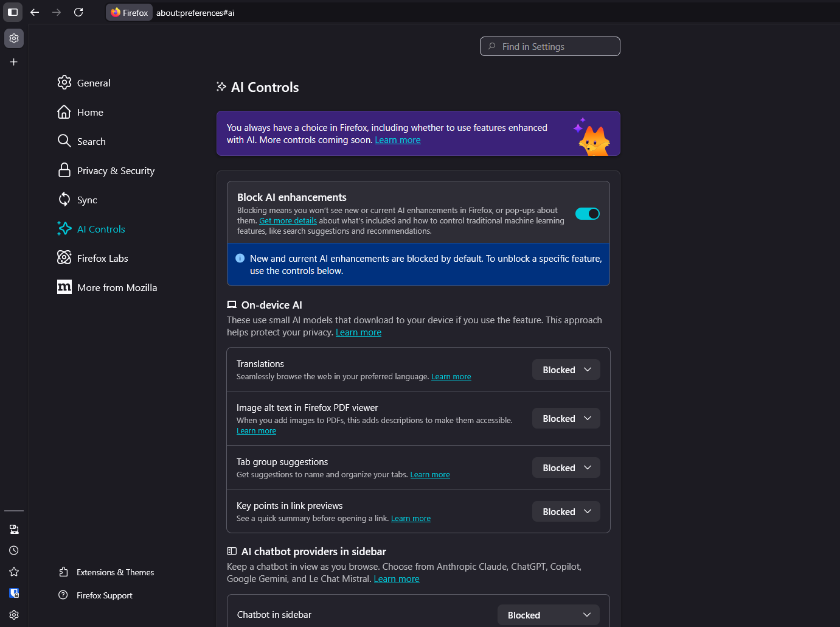Click the Get more details link
Screen dimensions: 840x627
tap(288, 221)
